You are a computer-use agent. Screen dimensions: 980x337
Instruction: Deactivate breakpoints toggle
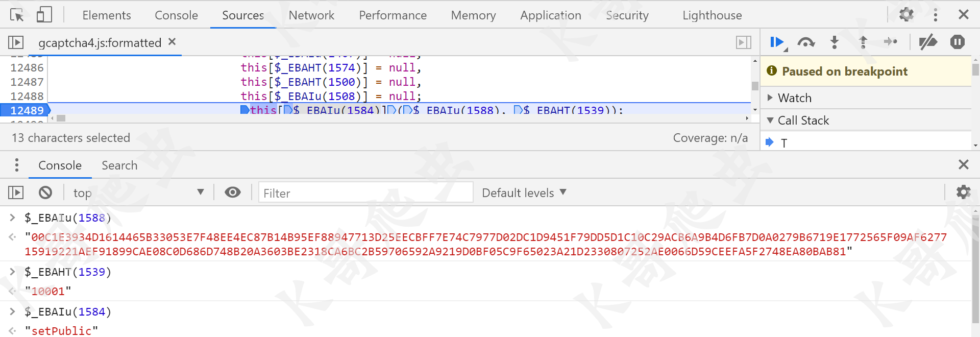click(928, 42)
